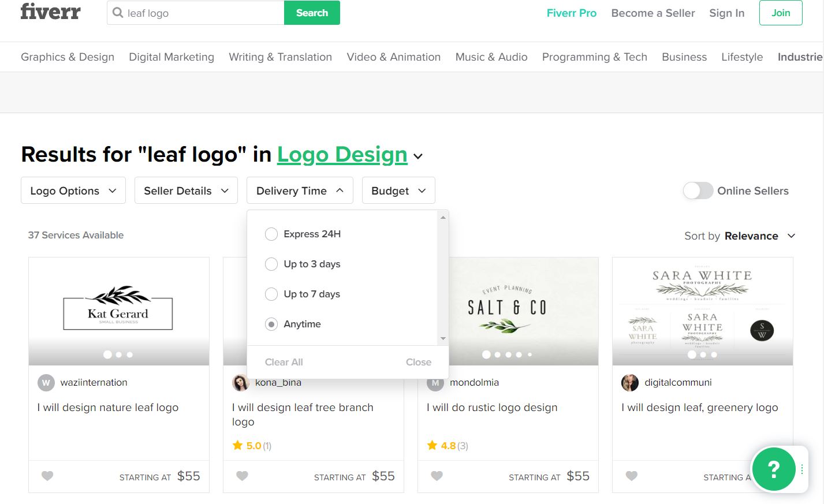Click second carousel dot on Kat Gerard image

[119, 354]
